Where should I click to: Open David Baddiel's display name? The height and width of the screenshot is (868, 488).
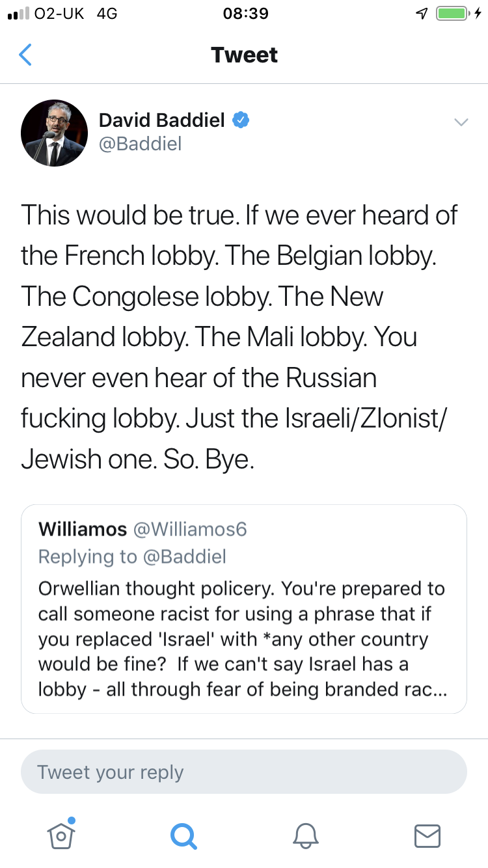(161, 120)
